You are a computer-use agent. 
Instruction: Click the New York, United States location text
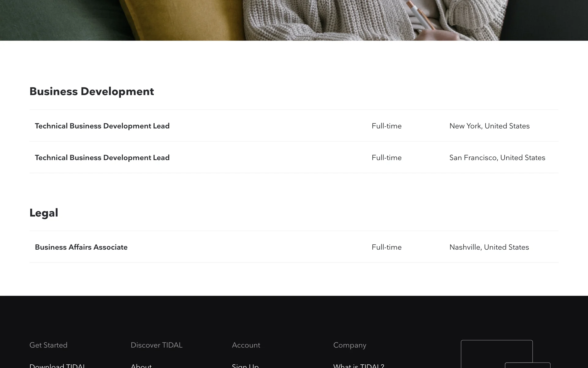[489, 126]
